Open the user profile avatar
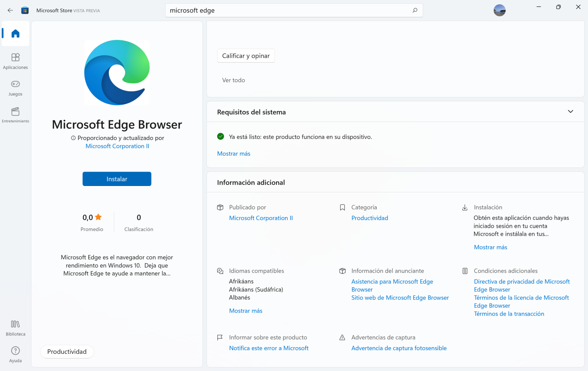The image size is (588, 371). pos(499,10)
